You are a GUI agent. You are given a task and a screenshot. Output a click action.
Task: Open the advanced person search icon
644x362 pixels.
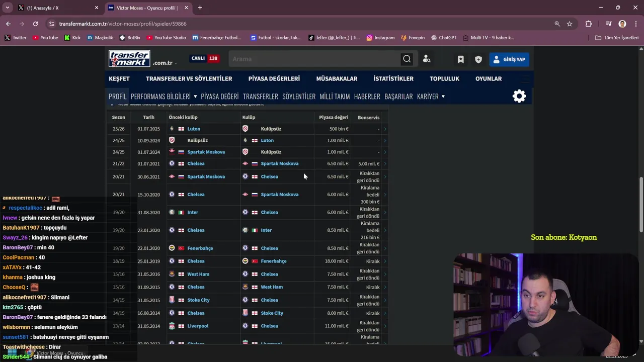[427, 59]
